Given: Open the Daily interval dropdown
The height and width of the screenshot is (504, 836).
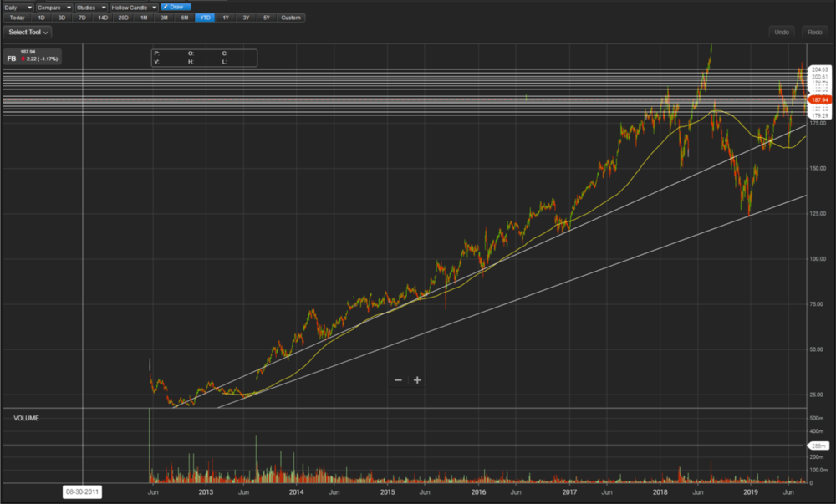Looking at the screenshot, I should (x=17, y=7).
